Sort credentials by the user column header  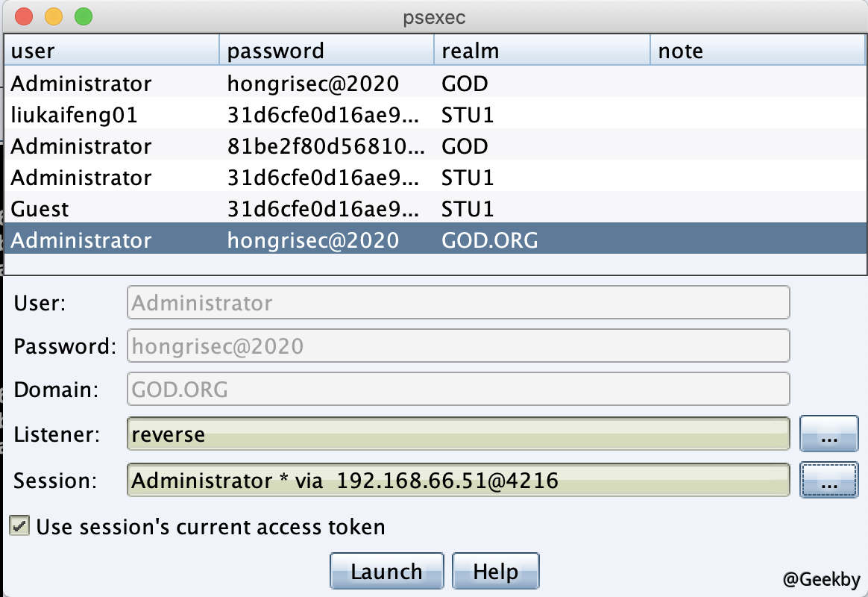click(112, 51)
